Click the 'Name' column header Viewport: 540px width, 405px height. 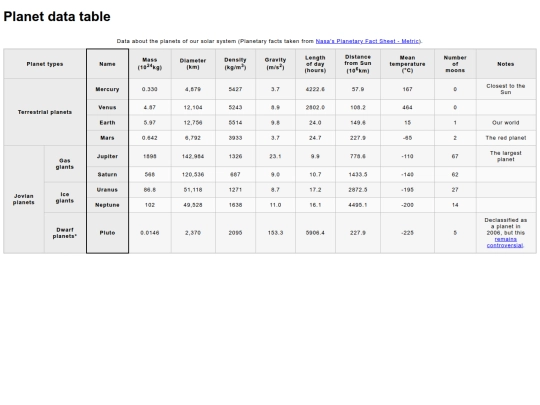point(107,64)
